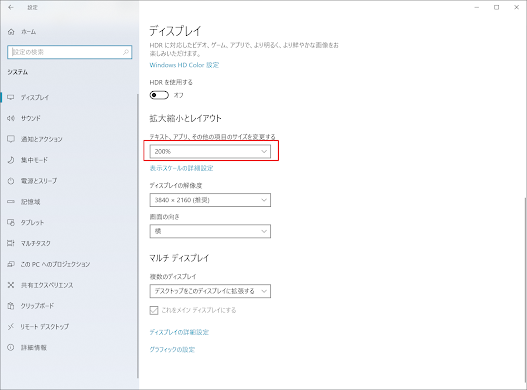Select タブレット in sidebar

pyautogui.click(x=32, y=223)
